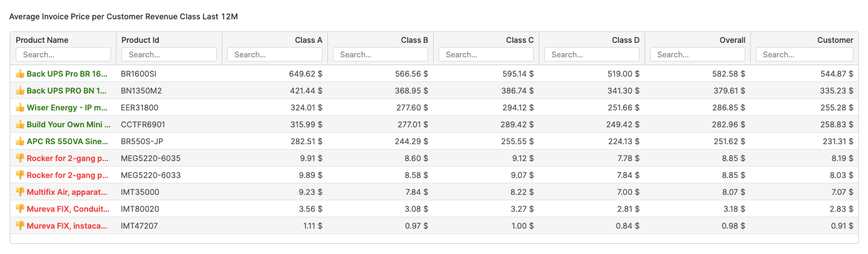This screenshot has height=254, width=868.
Task: Select Product Id cell CCTFR6901
Action: click(x=143, y=124)
